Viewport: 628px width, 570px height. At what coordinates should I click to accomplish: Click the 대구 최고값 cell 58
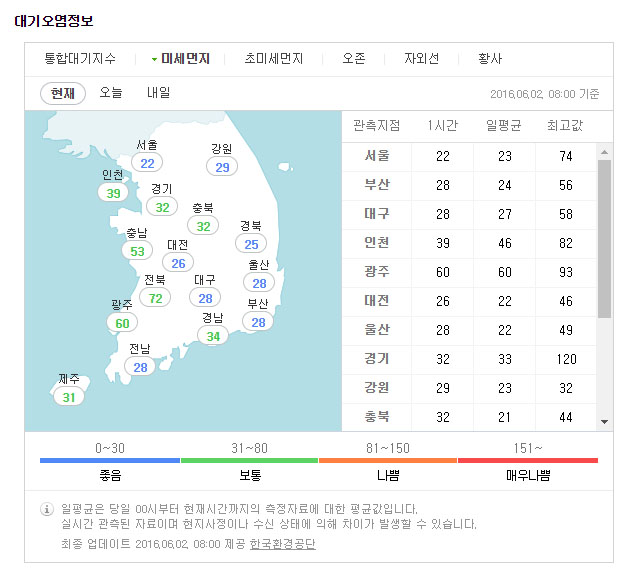(566, 214)
